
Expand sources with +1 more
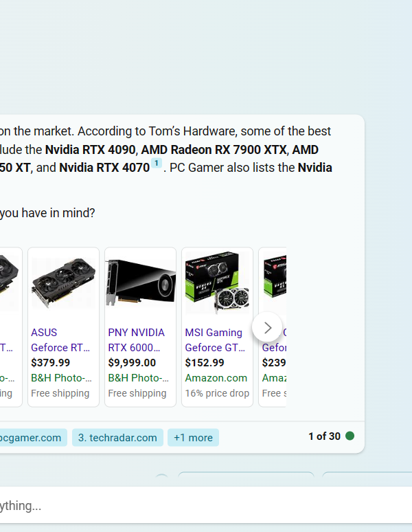tap(193, 437)
